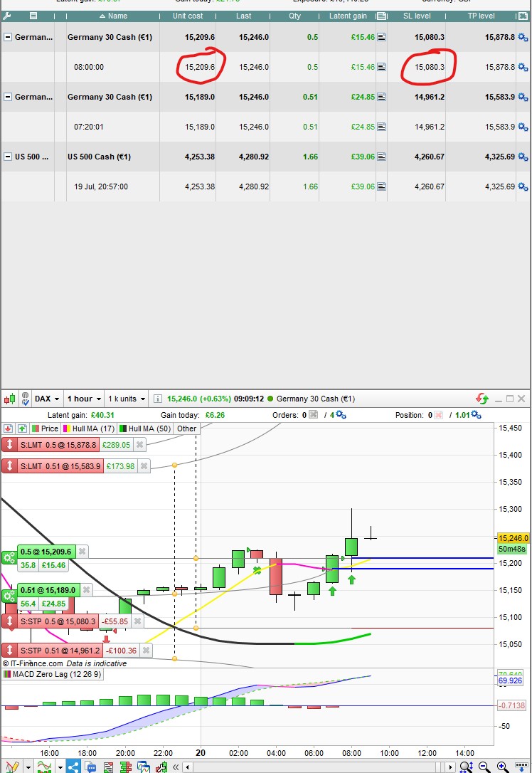
Task: Open detail list icon next to £15.46 group row
Action: [381, 37]
